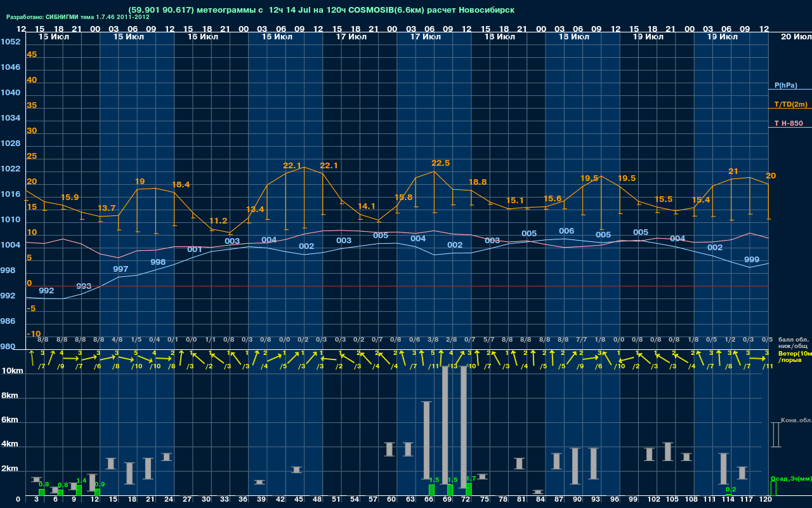Screen dimensions: 812x508
Task: Click the 1034 pressure axis label
Action: pos(10,118)
